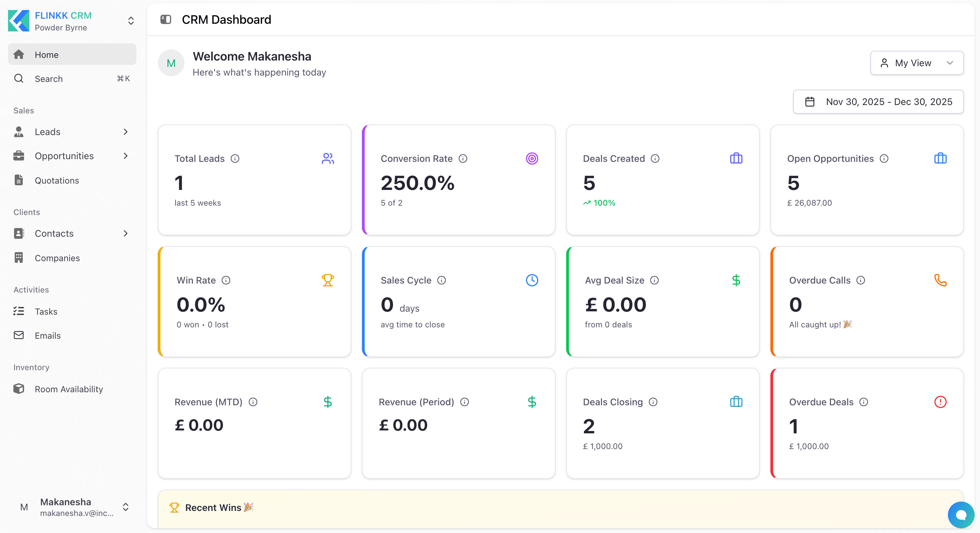
Task: Click the Leads person icon
Action: 19,132
